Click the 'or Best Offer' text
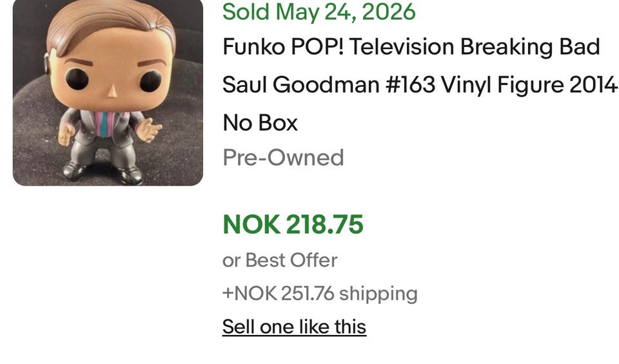Image resolution: width=619 pixels, height=364 pixels. point(280,260)
